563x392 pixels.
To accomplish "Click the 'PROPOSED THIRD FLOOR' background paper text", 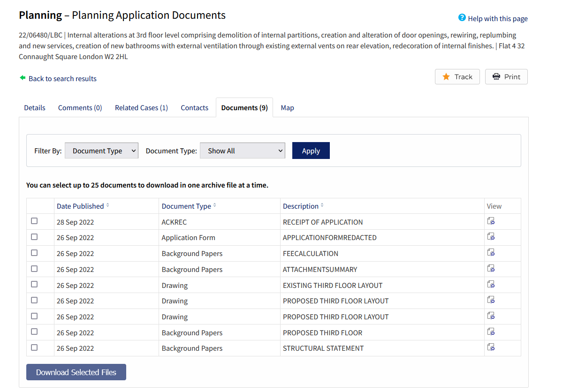I will 322,332.
